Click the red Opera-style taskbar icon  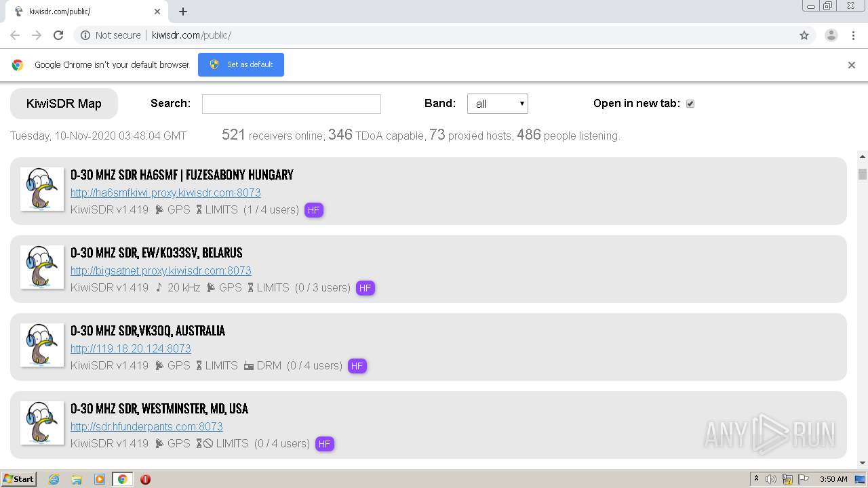coord(145,479)
